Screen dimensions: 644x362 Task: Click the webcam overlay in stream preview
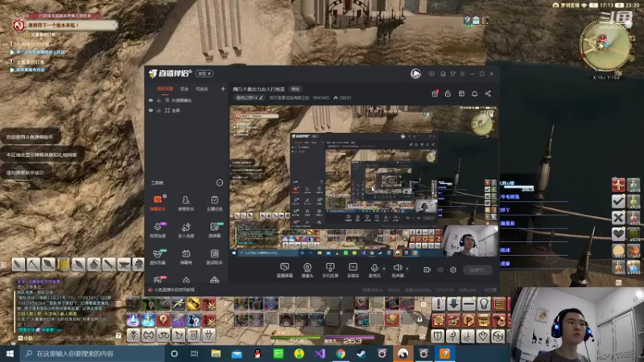471,241
